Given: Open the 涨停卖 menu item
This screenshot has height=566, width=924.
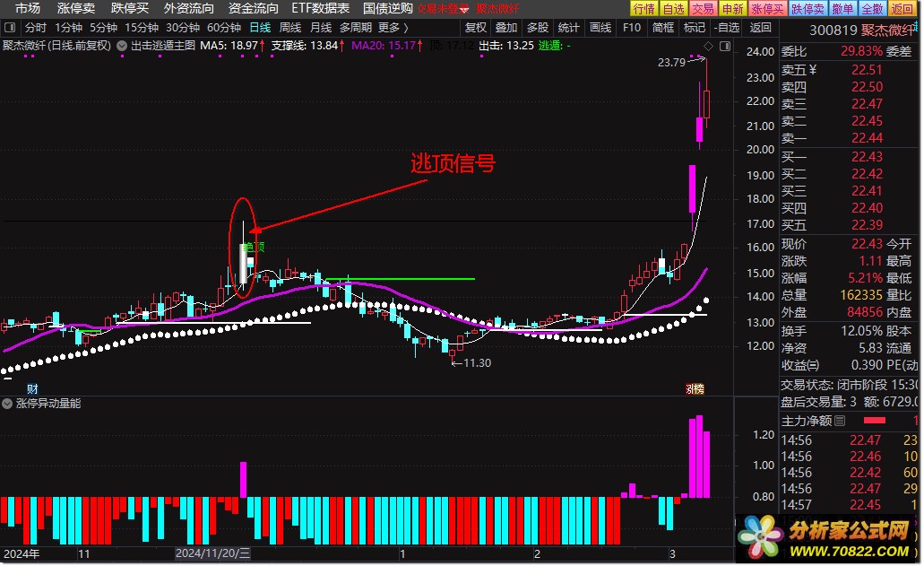Looking at the screenshot, I should coord(76,8).
